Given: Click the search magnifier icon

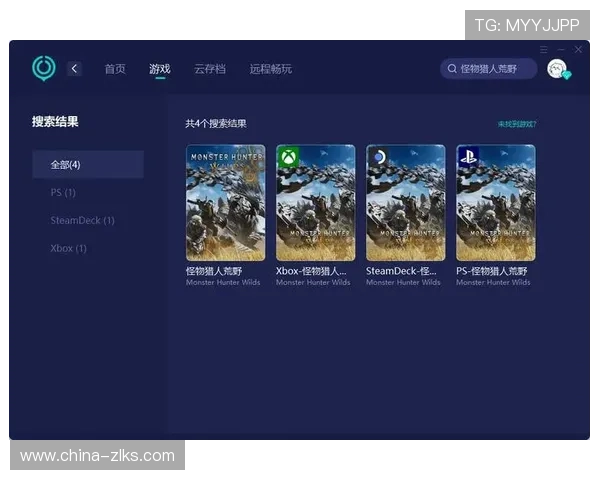Looking at the screenshot, I should pyautogui.click(x=452, y=69).
